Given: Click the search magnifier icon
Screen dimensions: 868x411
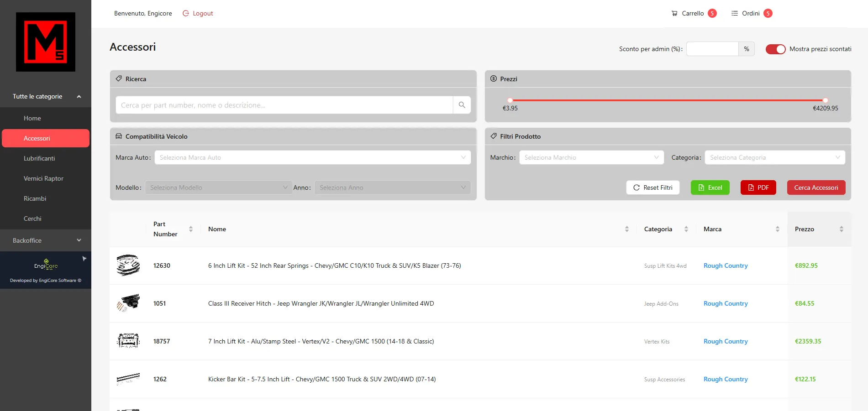Looking at the screenshot, I should (x=462, y=105).
